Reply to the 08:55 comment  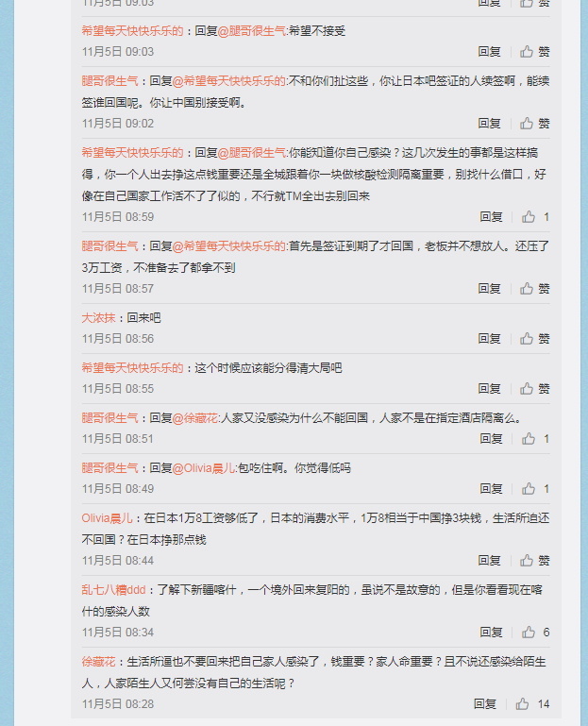[x=490, y=388]
